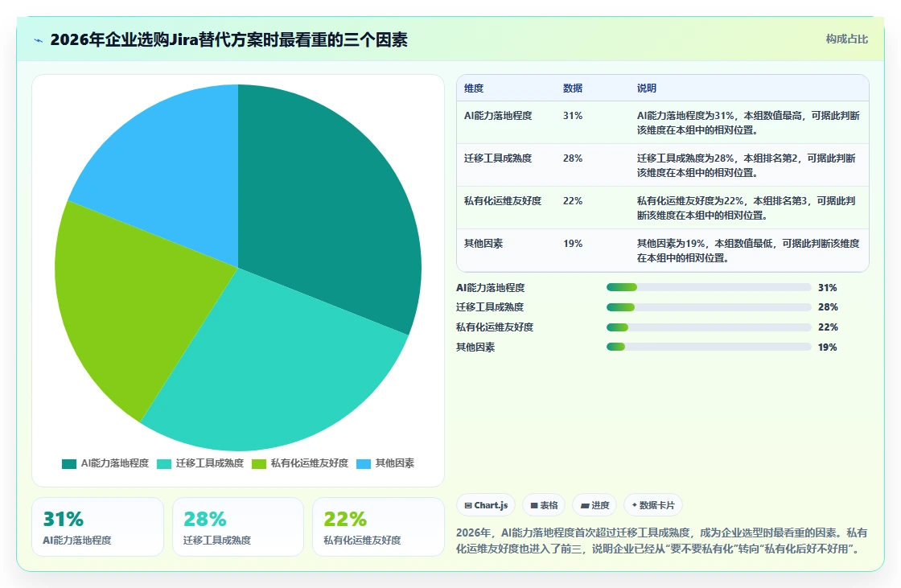Click the AI能力落地程度 description in table
The image size is (901, 588).
pos(747,122)
